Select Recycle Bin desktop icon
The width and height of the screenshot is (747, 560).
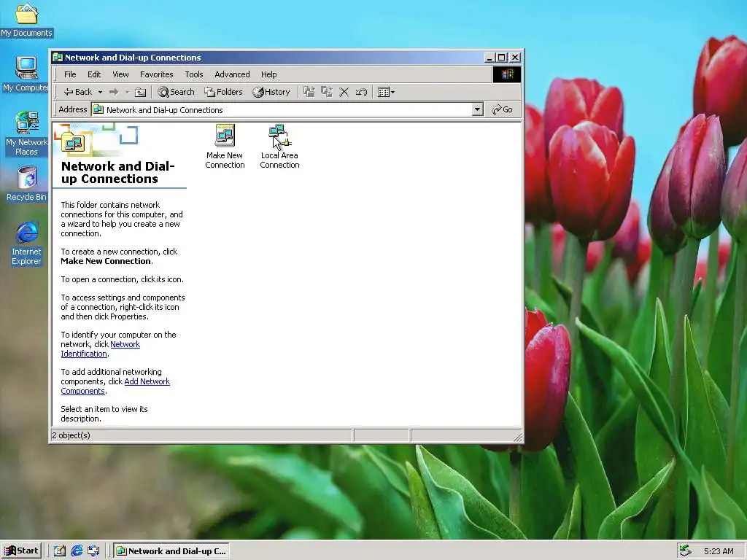(27, 184)
